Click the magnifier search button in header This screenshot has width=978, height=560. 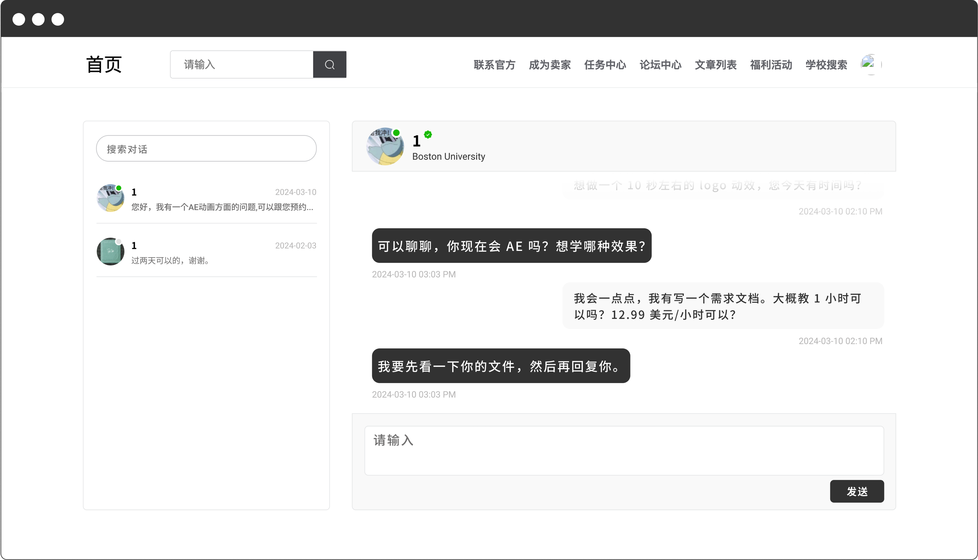point(330,64)
